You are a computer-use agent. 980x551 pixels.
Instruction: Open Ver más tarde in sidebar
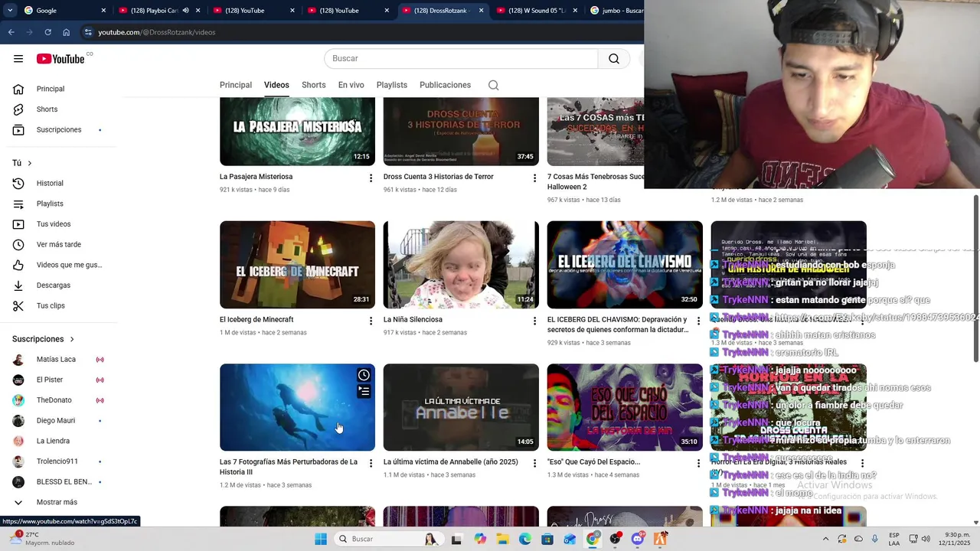(60, 244)
